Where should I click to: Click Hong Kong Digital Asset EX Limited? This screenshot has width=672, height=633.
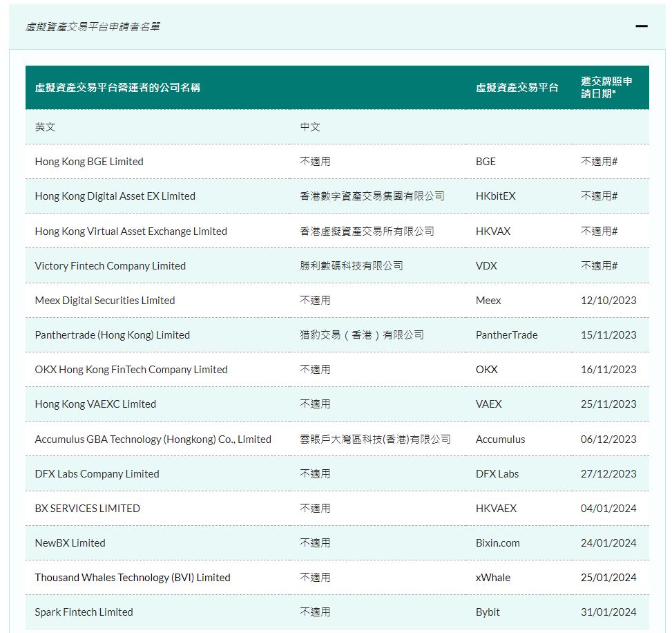point(115,196)
